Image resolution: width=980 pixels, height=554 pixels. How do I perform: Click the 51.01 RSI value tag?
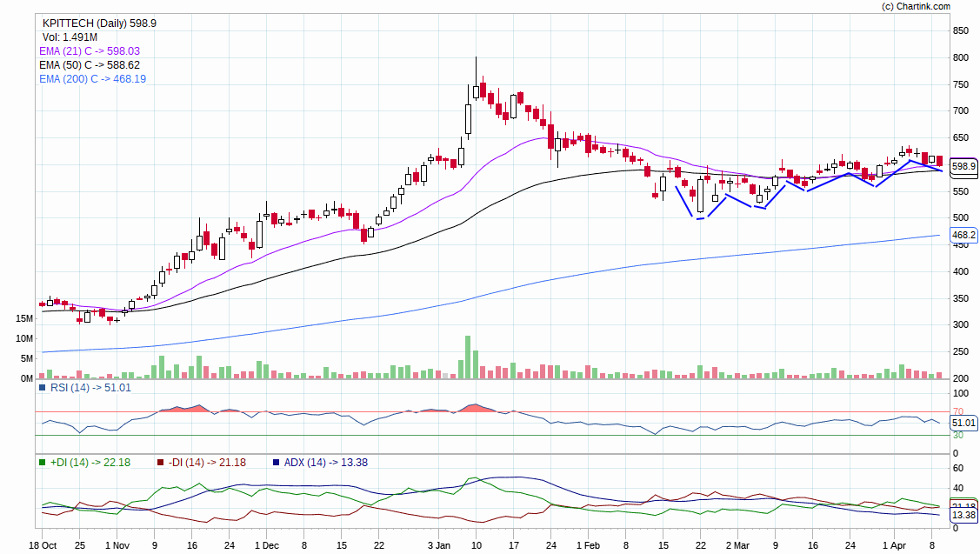click(963, 423)
